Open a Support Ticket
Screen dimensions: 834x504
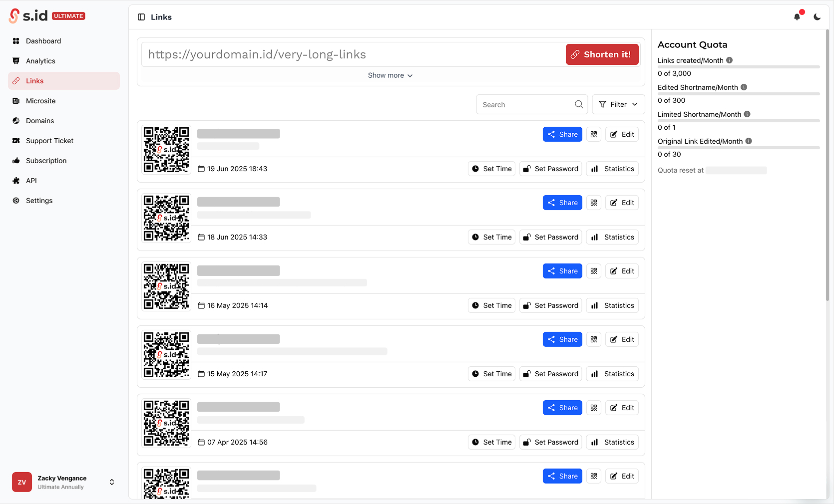pos(49,140)
